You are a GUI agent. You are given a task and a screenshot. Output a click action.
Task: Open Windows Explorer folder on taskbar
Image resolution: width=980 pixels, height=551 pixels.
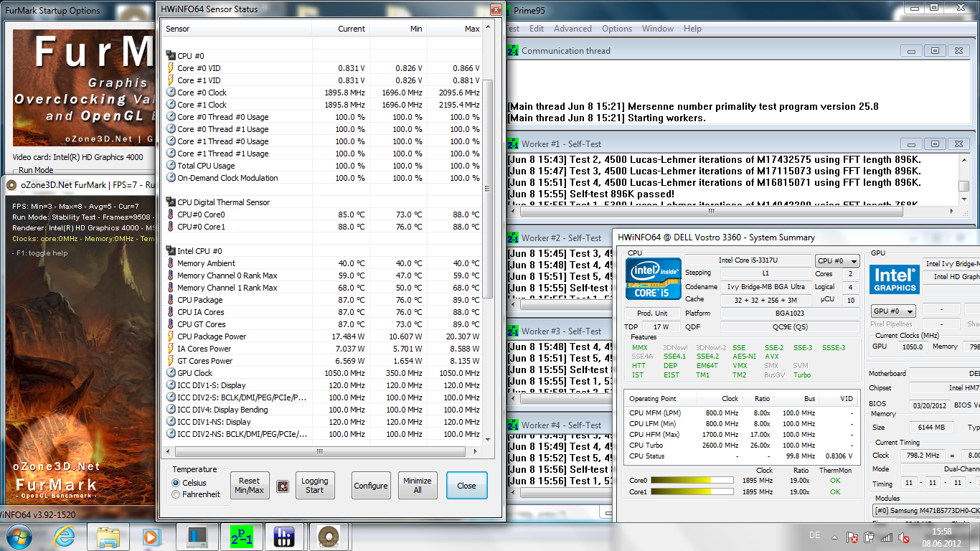(x=108, y=537)
